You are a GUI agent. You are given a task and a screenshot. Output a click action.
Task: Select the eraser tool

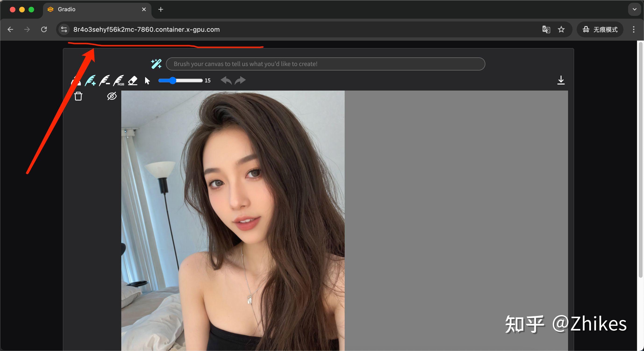point(133,81)
